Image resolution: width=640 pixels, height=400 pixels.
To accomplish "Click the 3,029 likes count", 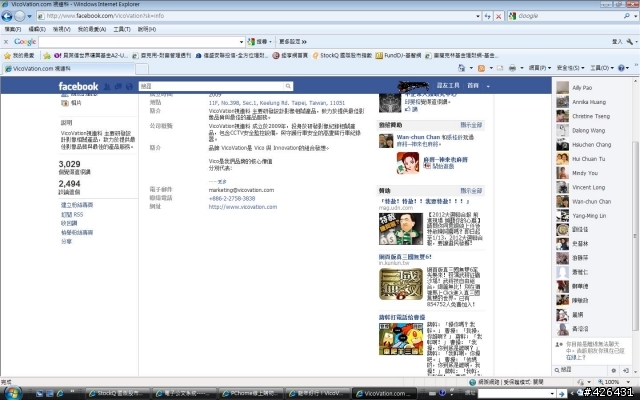I will tap(69, 164).
